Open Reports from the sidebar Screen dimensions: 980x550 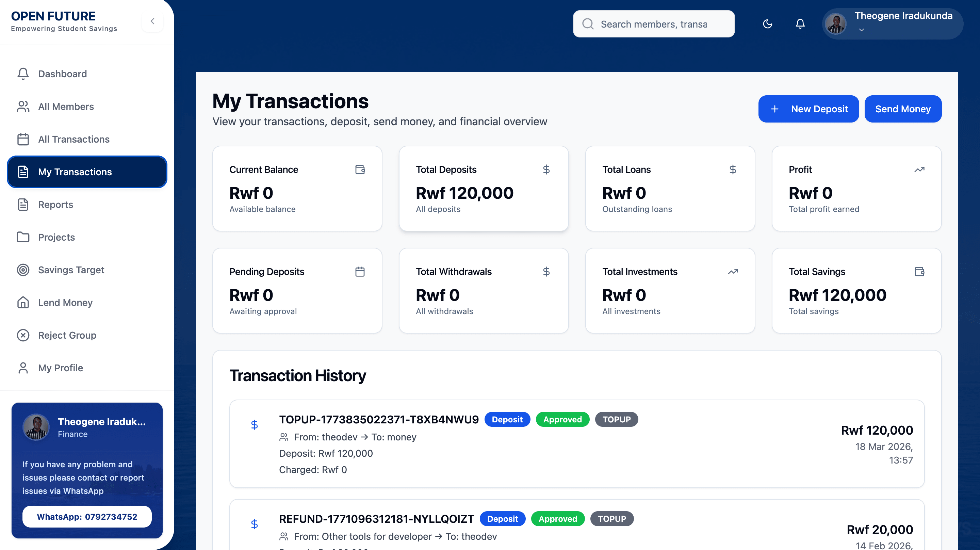tap(55, 205)
